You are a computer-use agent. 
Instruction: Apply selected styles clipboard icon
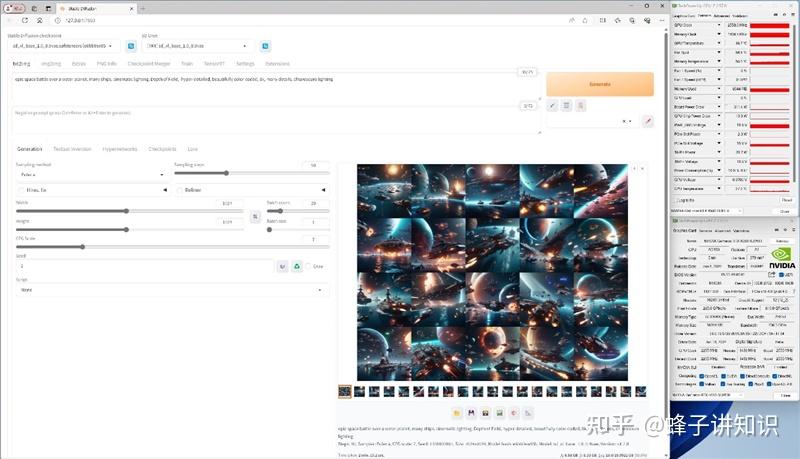pyautogui.click(x=581, y=106)
